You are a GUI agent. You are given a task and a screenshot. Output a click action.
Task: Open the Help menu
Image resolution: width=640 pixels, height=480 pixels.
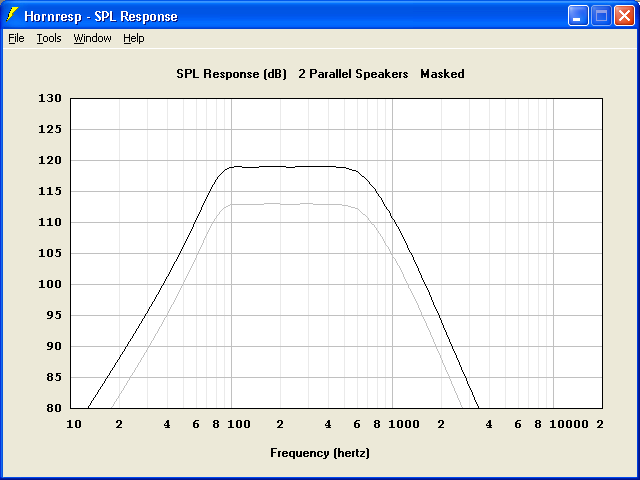[x=134, y=38]
